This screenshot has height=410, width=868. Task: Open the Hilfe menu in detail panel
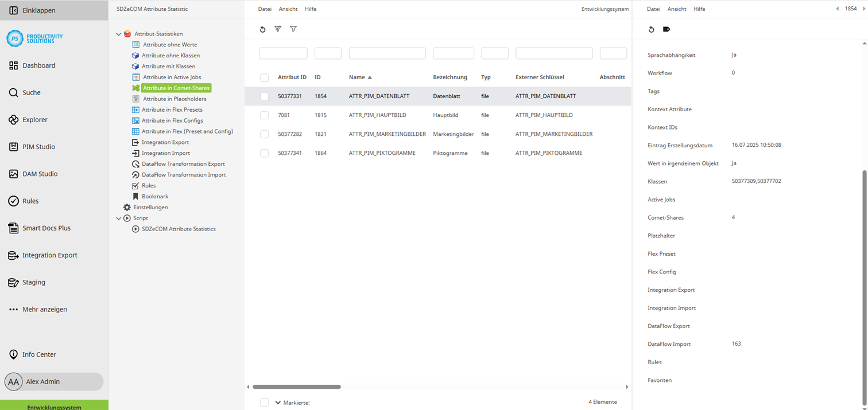coord(699,9)
